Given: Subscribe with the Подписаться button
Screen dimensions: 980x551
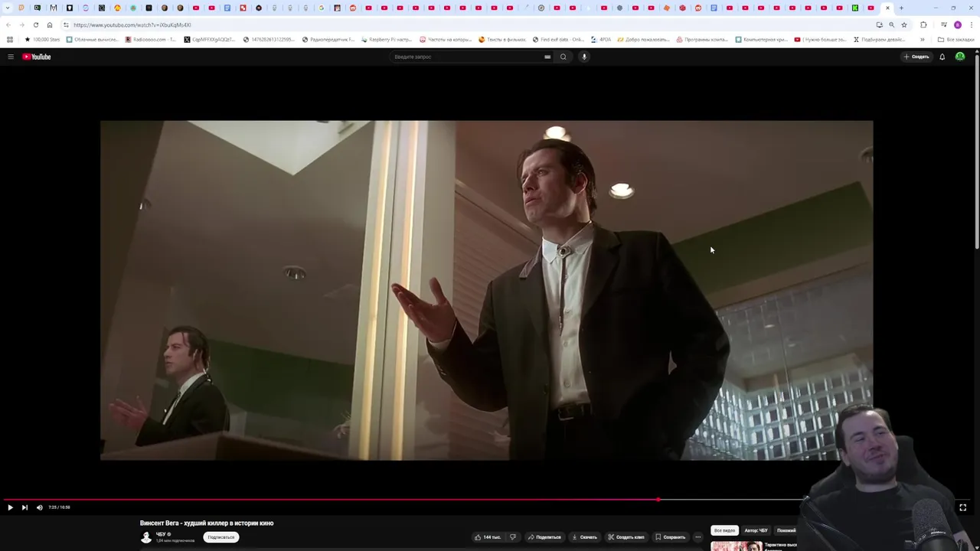Looking at the screenshot, I should pyautogui.click(x=220, y=537).
